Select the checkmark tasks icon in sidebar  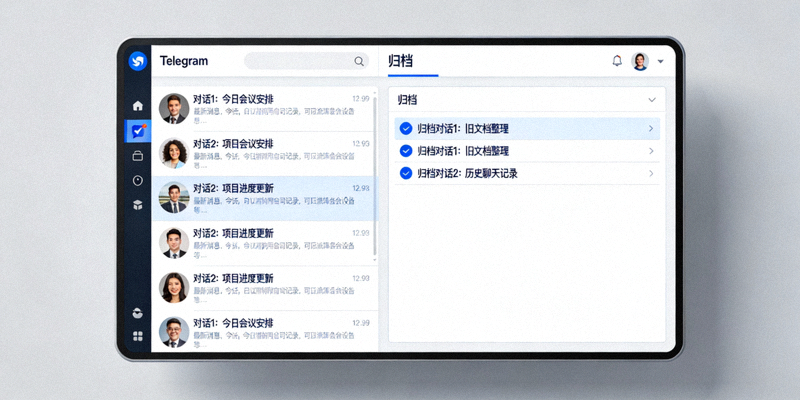point(138,131)
